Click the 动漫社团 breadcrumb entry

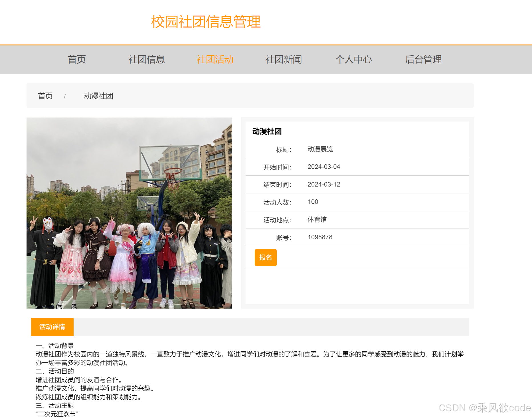tap(99, 96)
